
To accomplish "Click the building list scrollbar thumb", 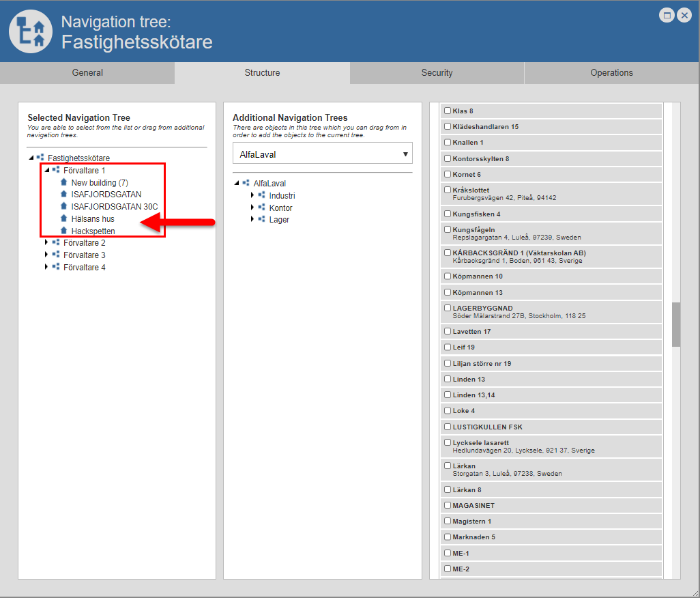I will point(676,324).
